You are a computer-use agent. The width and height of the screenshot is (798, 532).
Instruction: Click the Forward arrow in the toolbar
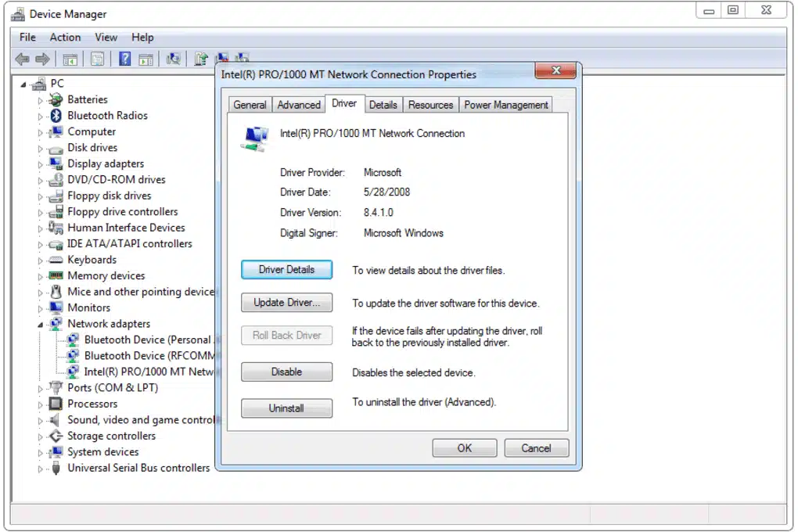pyautogui.click(x=43, y=59)
